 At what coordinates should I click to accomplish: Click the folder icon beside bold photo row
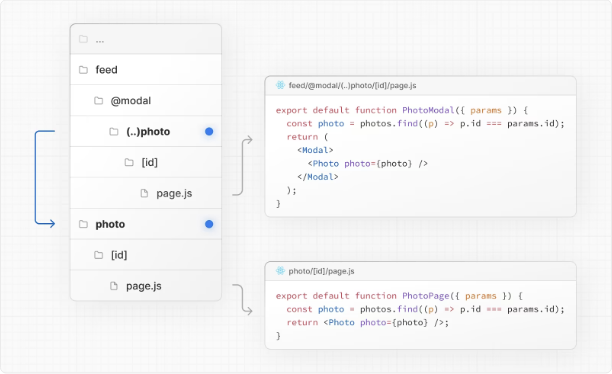(x=83, y=224)
